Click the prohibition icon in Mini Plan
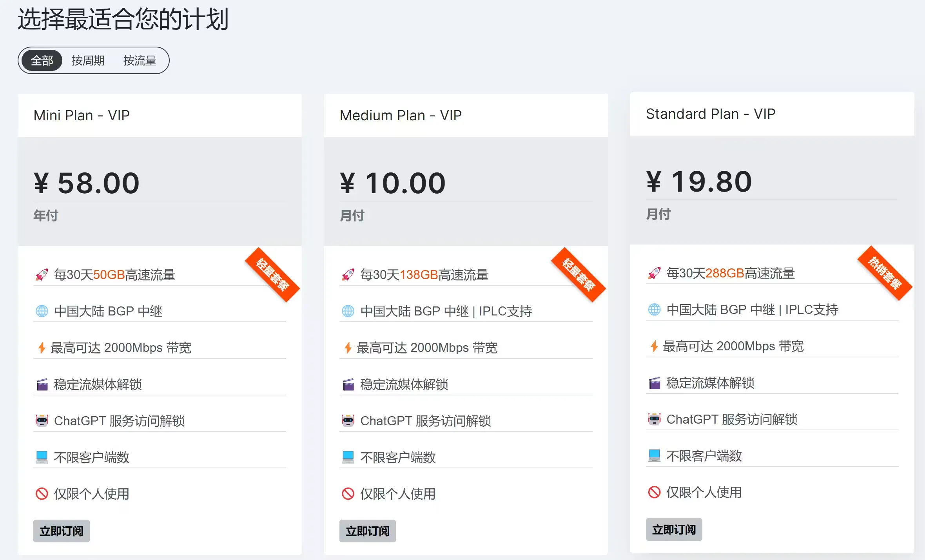925x560 pixels. pyautogui.click(x=42, y=493)
